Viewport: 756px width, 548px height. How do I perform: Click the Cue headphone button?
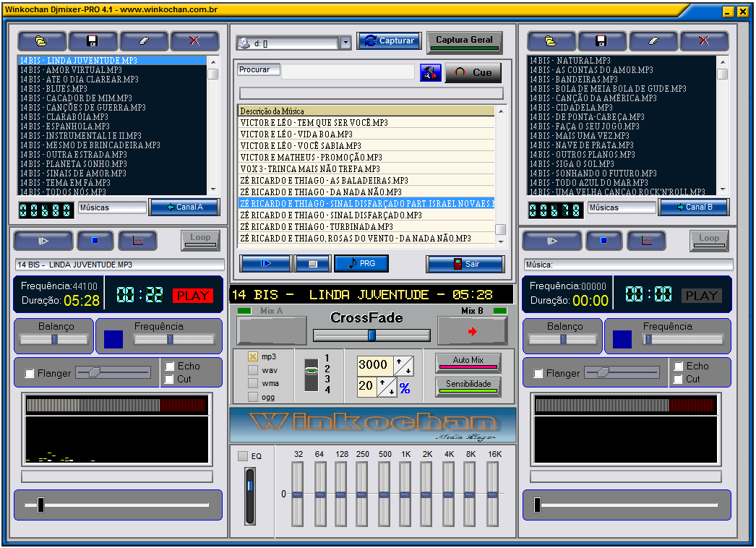point(473,73)
